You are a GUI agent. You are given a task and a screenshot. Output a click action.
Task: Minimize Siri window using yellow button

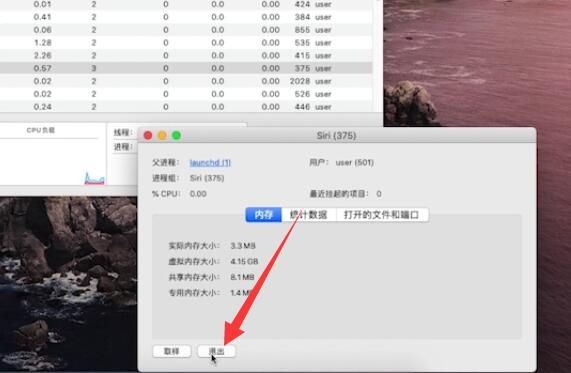[162, 136]
